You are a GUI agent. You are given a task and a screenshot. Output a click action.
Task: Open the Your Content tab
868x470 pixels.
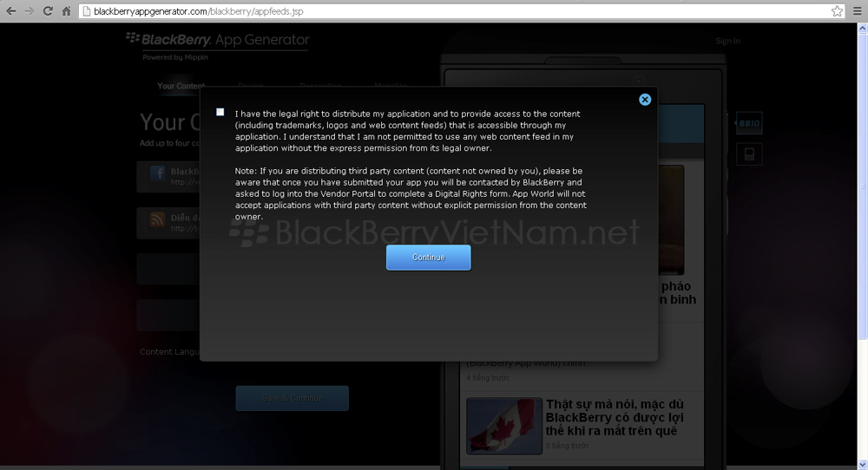(181, 86)
